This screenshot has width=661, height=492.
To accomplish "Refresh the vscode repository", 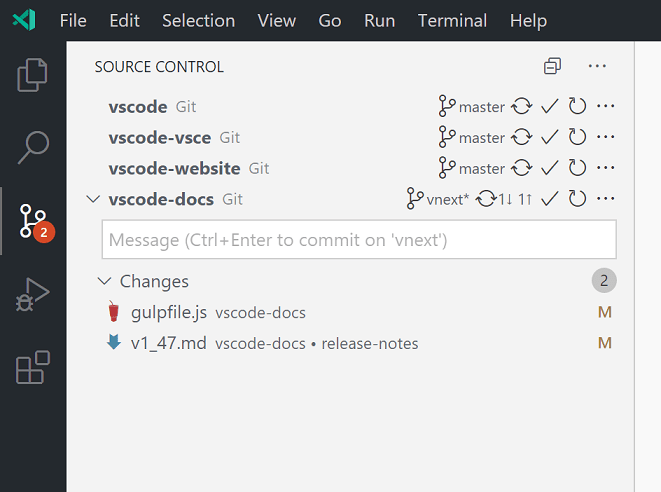I will [577, 106].
